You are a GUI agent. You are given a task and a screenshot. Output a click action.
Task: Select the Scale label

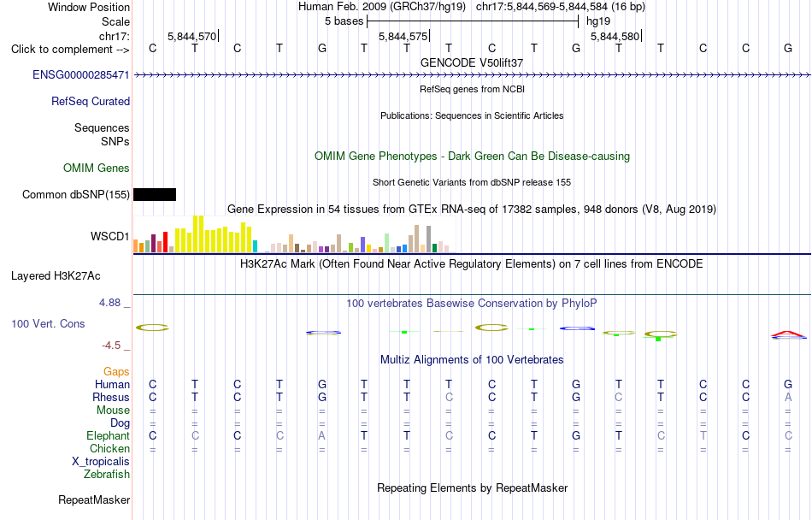tap(116, 21)
